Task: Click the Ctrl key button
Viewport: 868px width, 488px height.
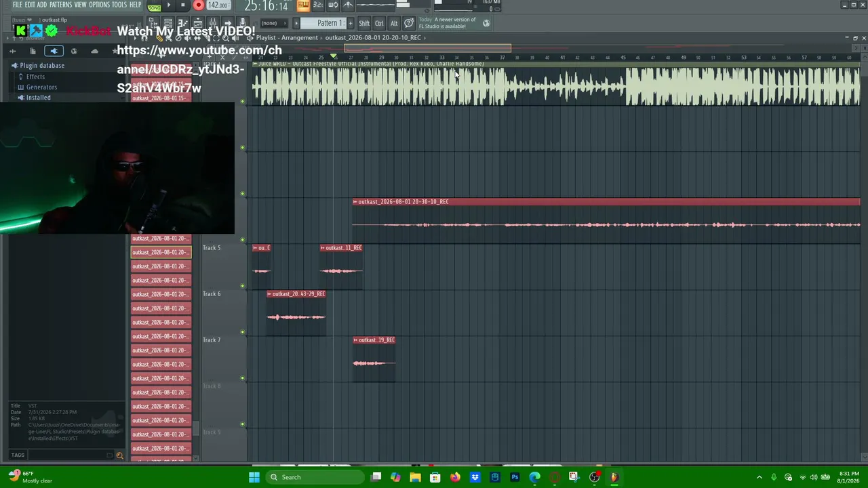Action: (x=379, y=23)
